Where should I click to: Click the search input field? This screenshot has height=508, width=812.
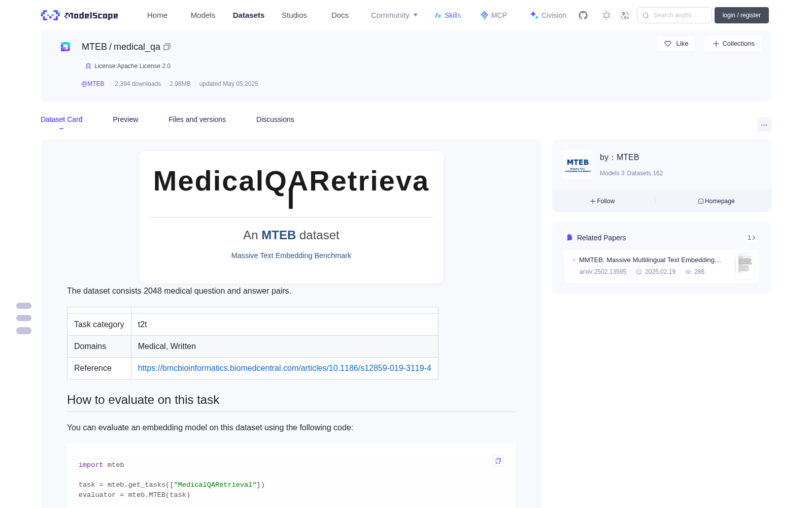(x=674, y=15)
